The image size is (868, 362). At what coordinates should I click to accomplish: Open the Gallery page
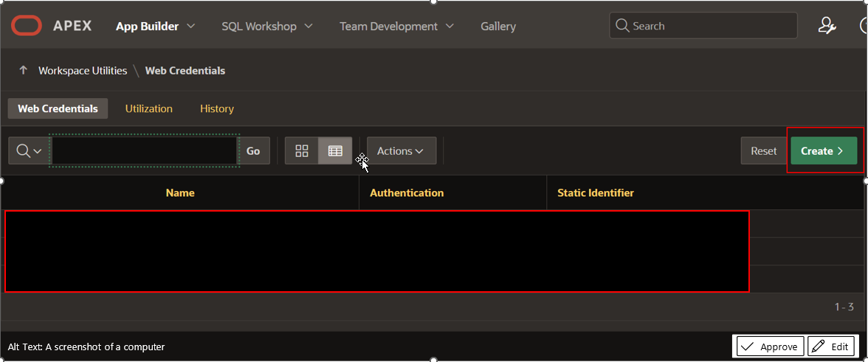click(x=498, y=26)
